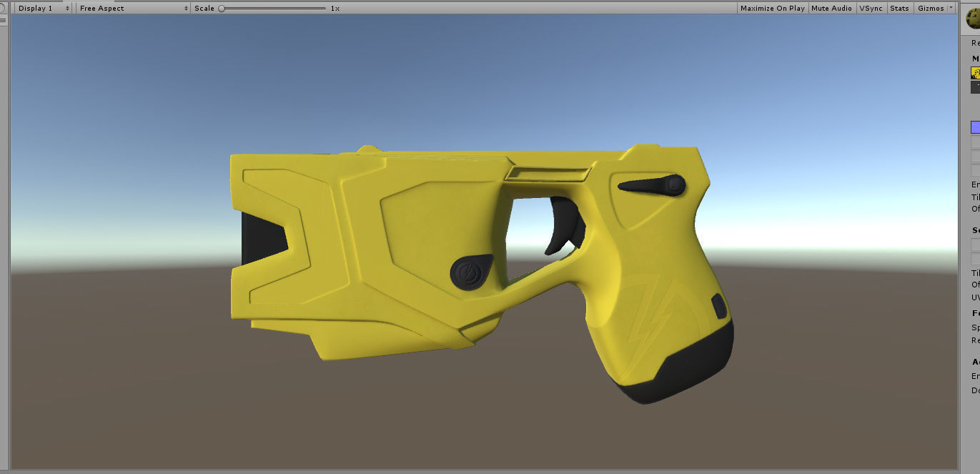Toggle Mute Audio in Game view
The width and height of the screenshot is (980, 474).
click(x=831, y=8)
